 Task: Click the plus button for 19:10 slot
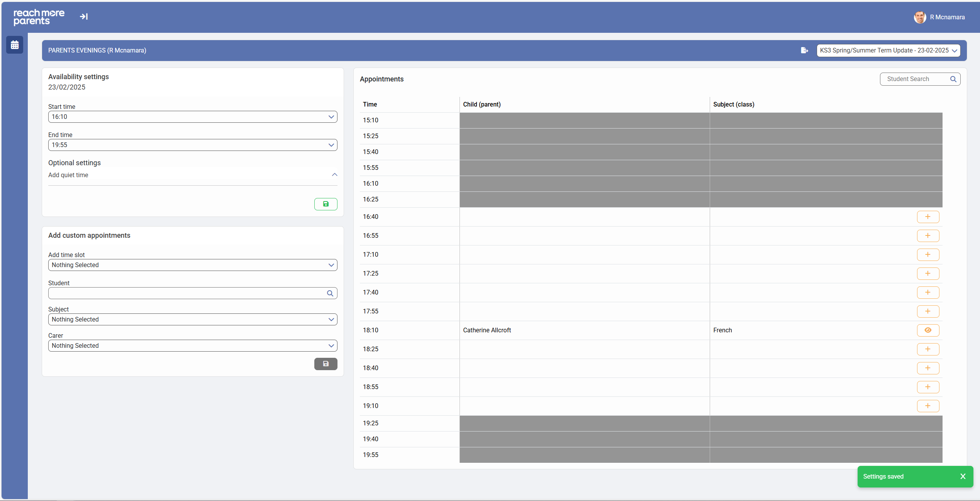click(928, 406)
